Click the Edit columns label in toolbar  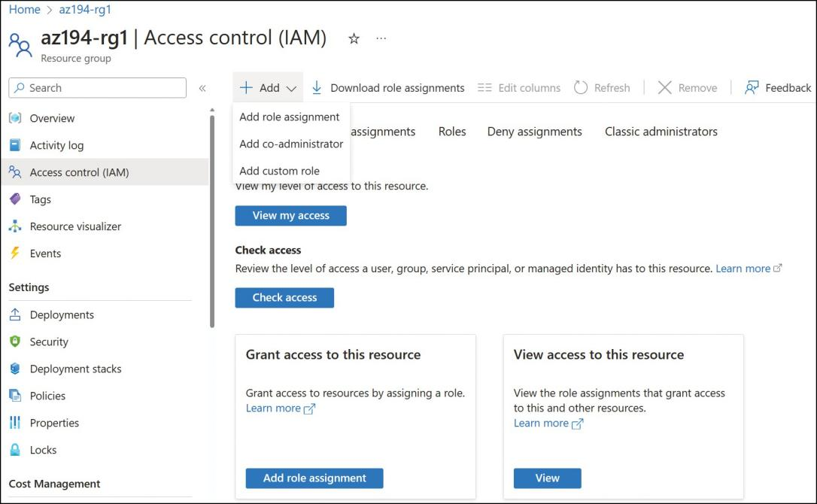[x=530, y=88]
